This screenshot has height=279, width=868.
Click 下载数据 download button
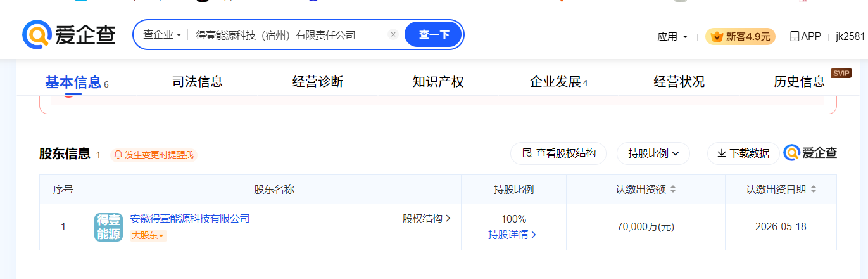[x=743, y=153]
